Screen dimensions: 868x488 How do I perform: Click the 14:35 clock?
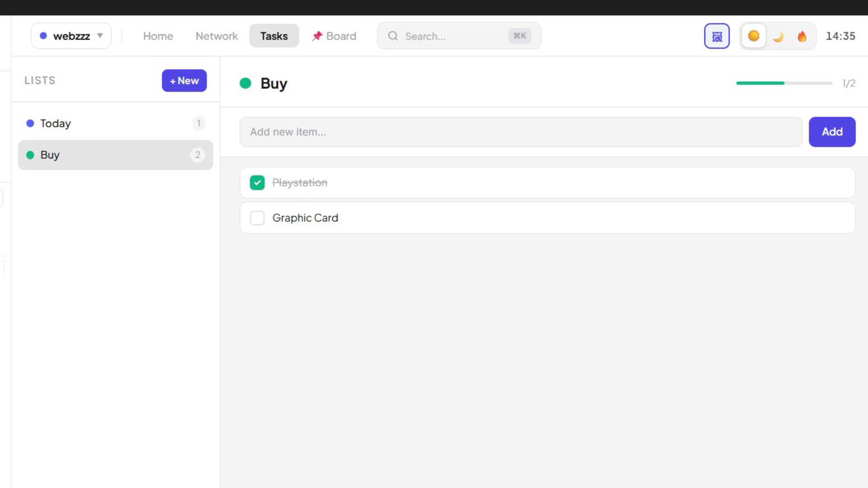pos(840,36)
